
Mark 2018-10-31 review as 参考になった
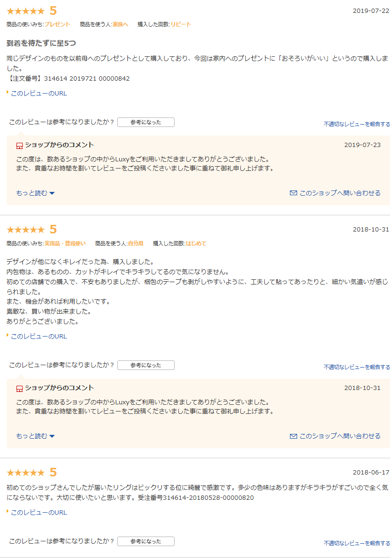click(146, 365)
